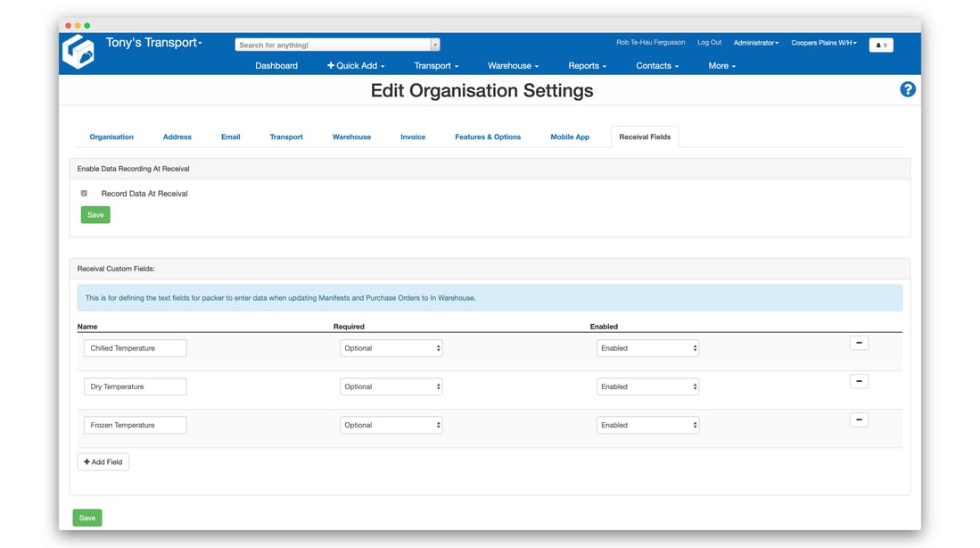Delete Frozen Temperature row using minus button
Viewport: 980px width, 548px height.
pos(859,419)
